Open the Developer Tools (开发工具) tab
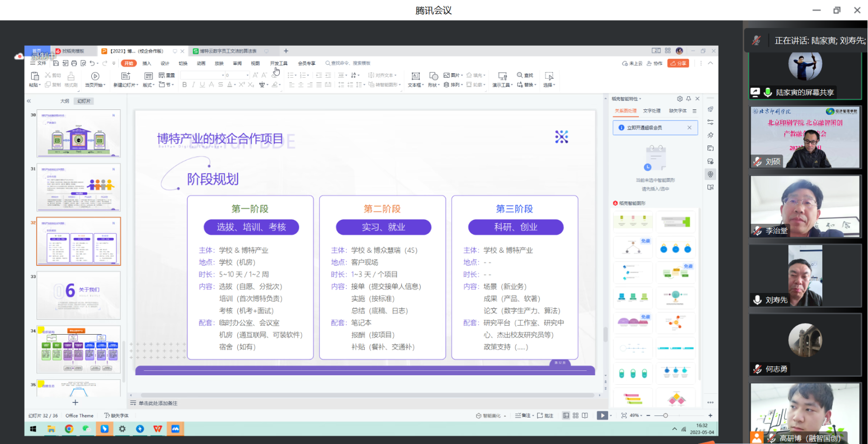Viewport: 868px width, 444px height. point(279,63)
